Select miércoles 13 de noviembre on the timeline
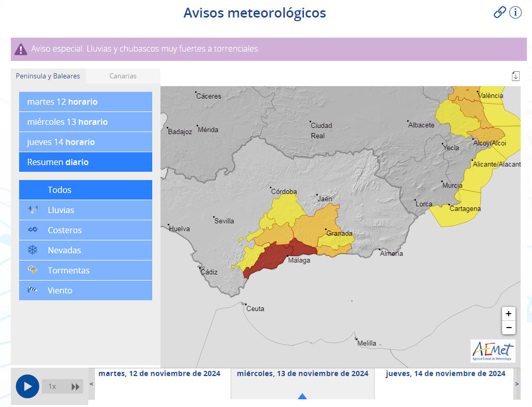The height and width of the screenshot is (407, 532). pyautogui.click(x=302, y=373)
